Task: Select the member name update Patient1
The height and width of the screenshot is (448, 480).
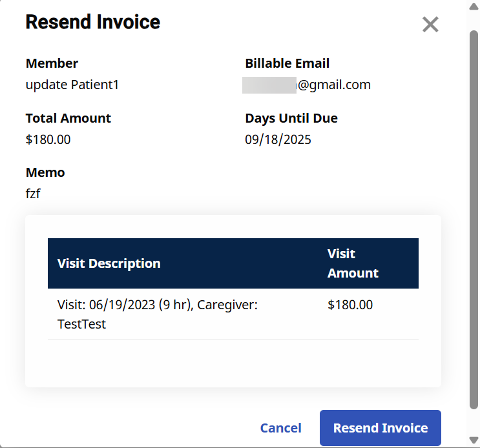Action: click(72, 85)
